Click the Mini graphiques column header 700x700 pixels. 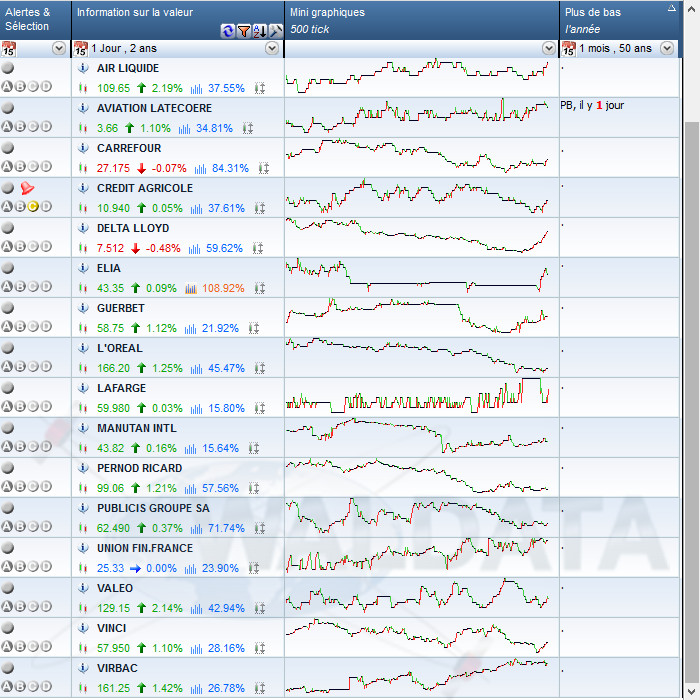421,20
